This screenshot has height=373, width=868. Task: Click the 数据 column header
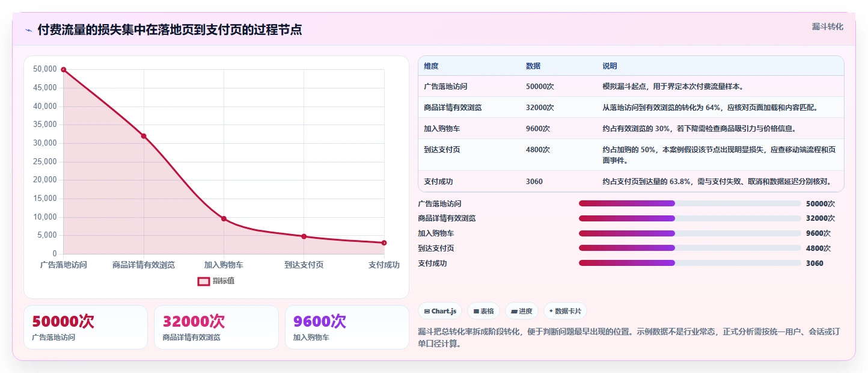pyautogui.click(x=533, y=66)
